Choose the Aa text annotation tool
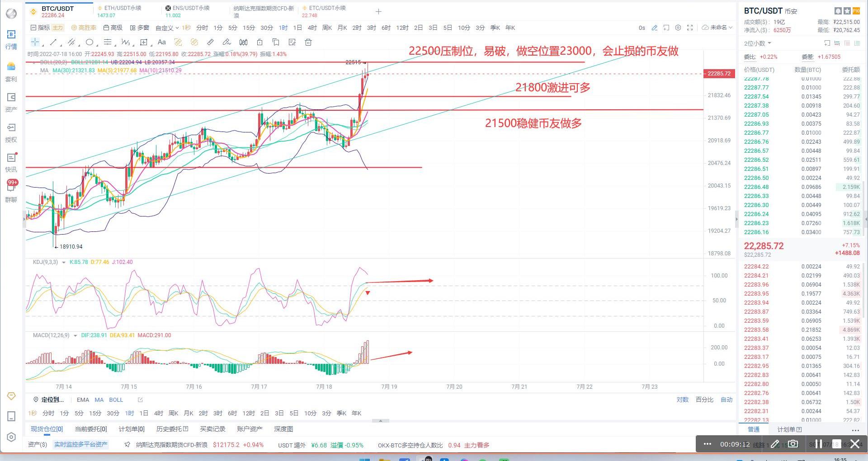868x461 pixels. click(161, 42)
